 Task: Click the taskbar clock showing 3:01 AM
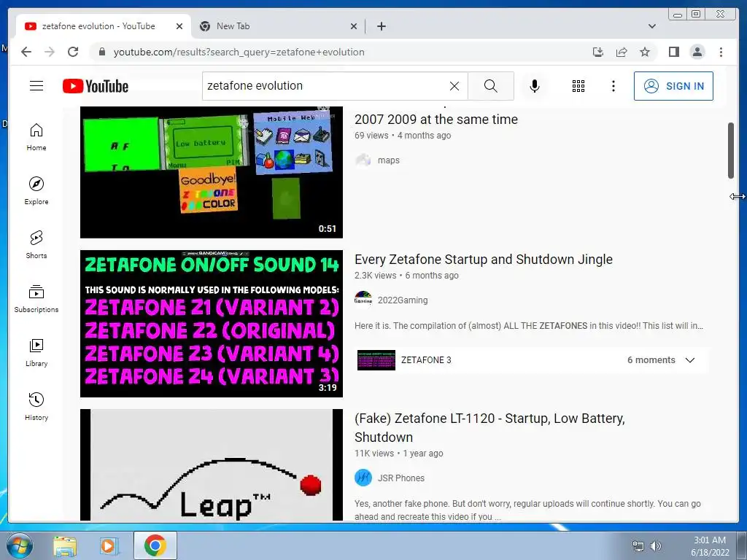(x=710, y=545)
